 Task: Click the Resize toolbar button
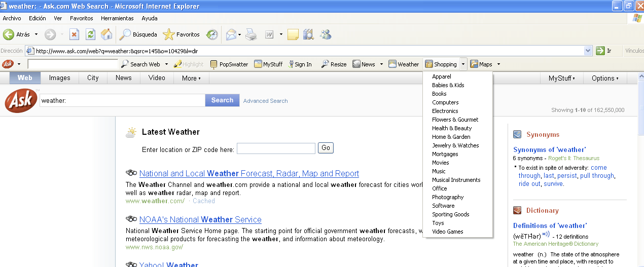(x=334, y=64)
